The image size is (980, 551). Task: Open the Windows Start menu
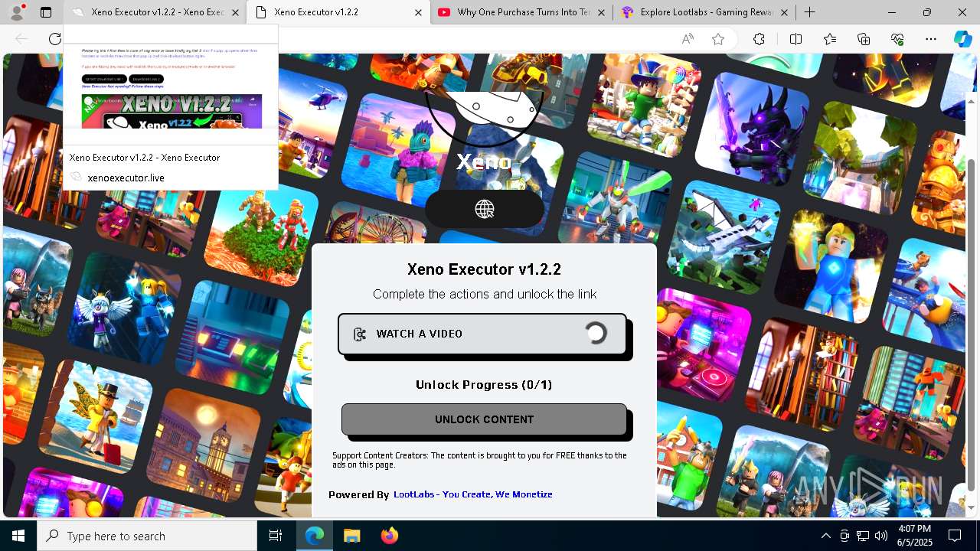[18, 536]
